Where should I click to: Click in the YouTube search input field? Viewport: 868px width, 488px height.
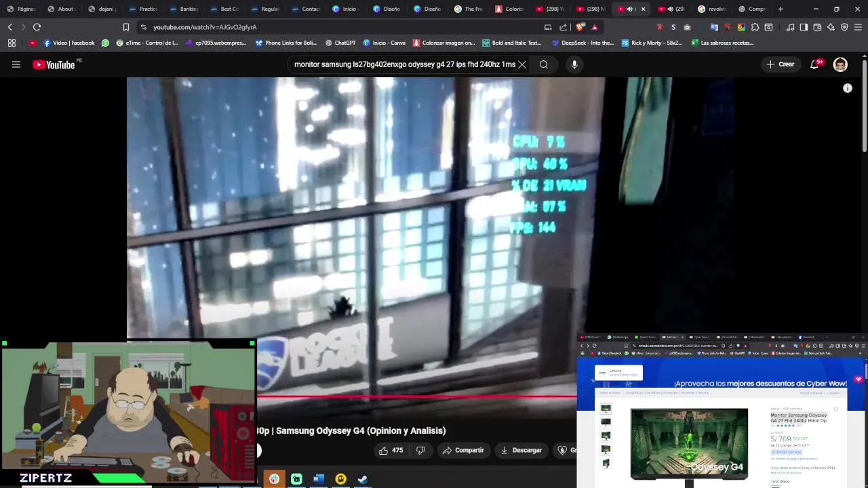(x=405, y=64)
